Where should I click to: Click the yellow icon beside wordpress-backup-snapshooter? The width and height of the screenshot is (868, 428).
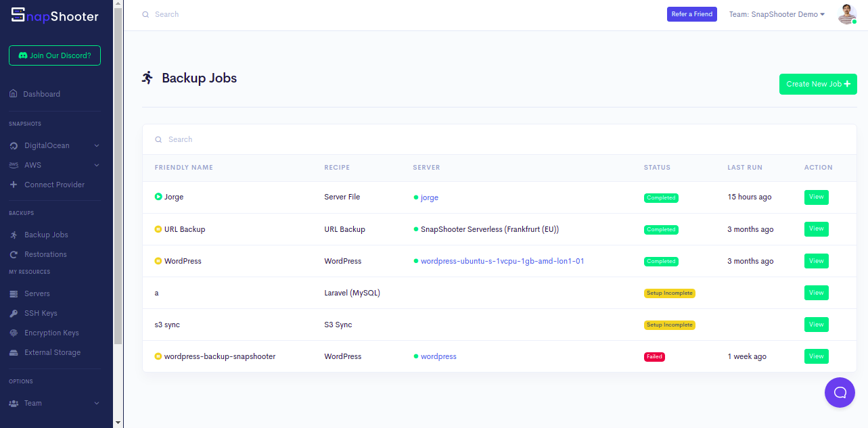(158, 356)
